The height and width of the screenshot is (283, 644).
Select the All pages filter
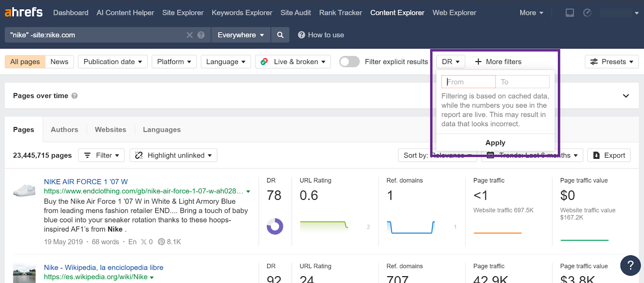click(25, 62)
